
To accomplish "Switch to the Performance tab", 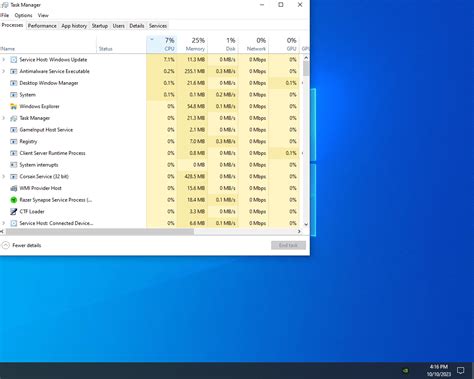I will tap(42, 26).
